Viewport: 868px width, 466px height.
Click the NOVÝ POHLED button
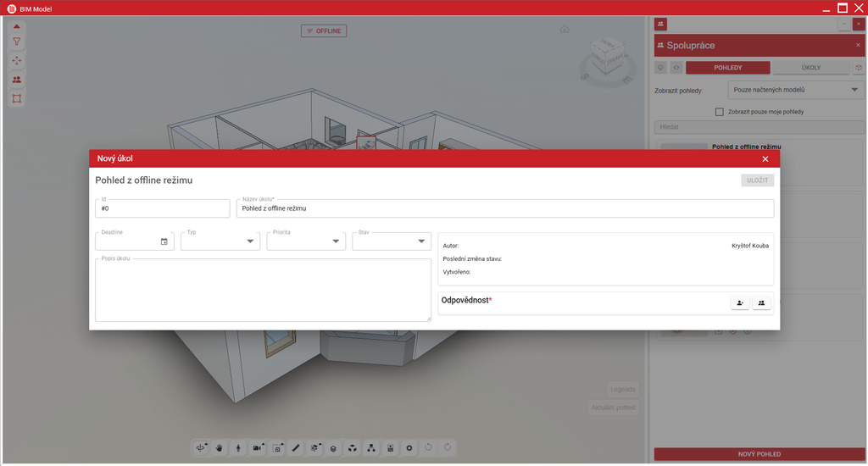(759, 454)
